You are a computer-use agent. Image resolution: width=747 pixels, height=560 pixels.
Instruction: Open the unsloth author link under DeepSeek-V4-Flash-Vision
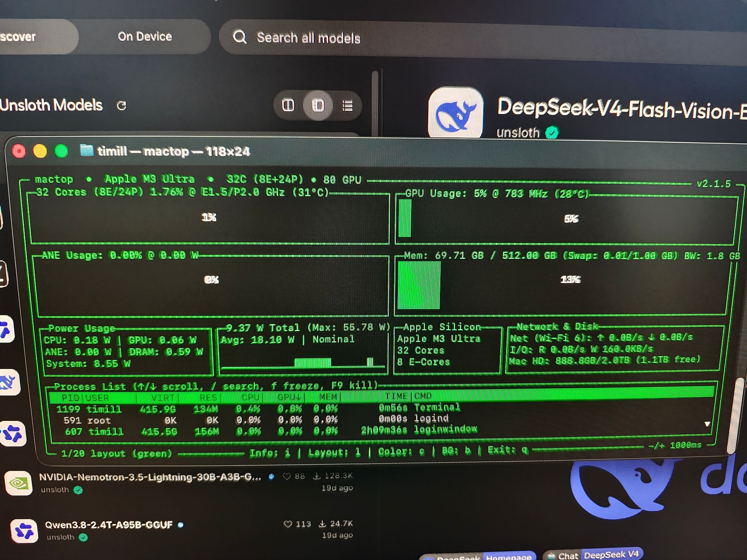coord(518,132)
